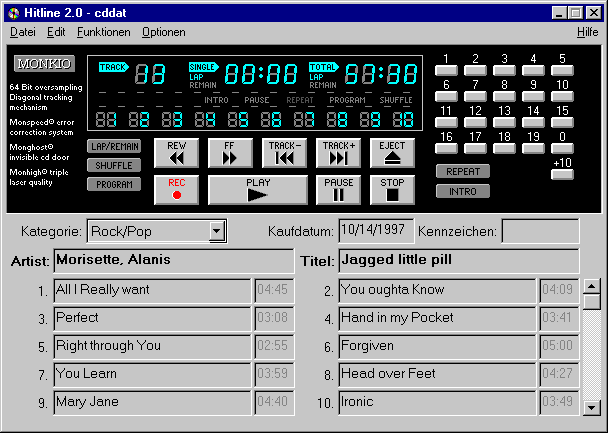Image resolution: width=608 pixels, height=433 pixels.
Task: Pause playback with PAUSE button
Action: (338, 190)
